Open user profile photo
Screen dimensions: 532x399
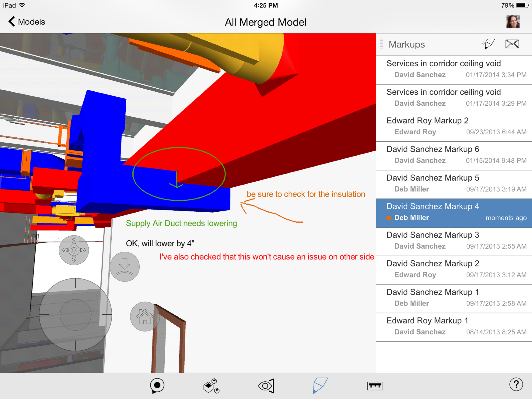[x=513, y=22]
